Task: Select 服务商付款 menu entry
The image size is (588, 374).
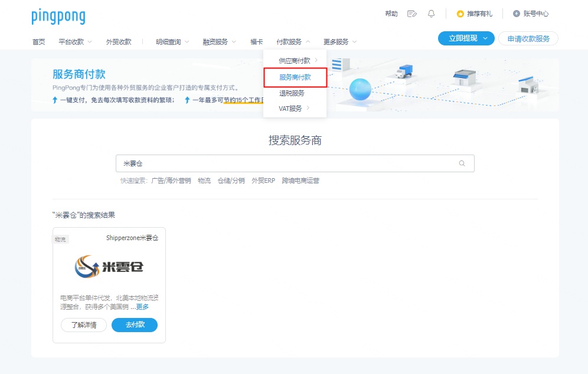Action: coord(295,77)
